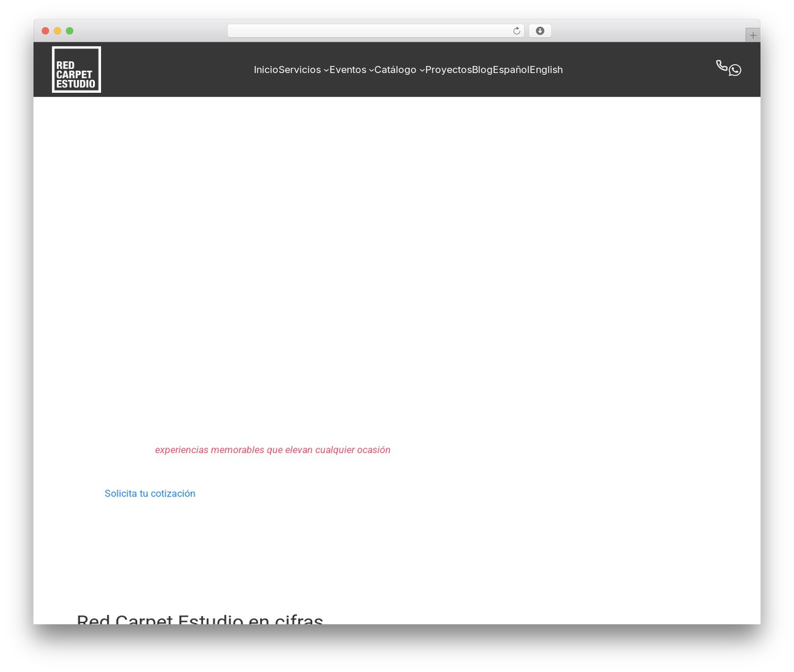Reload the page with the refresh icon
Viewport: 794px width, 672px height.
(516, 31)
